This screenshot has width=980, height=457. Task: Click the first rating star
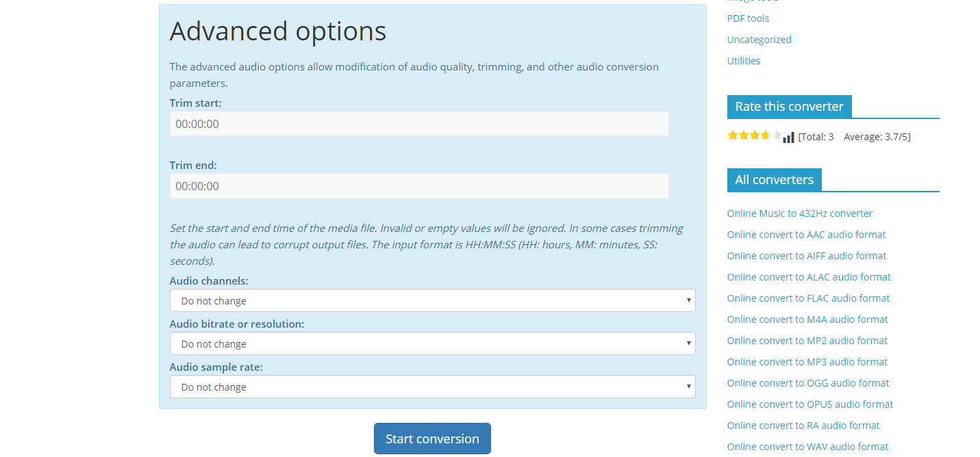pos(733,135)
